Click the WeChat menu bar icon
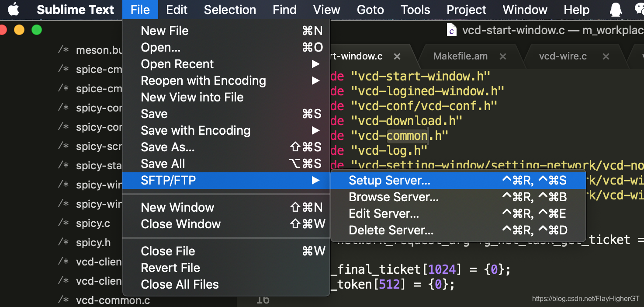The image size is (644, 307). 639,9
